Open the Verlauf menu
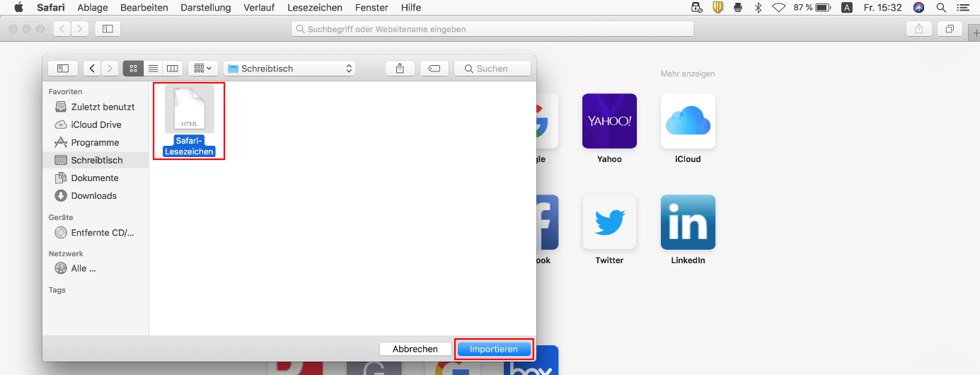980x375 pixels. point(259,7)
